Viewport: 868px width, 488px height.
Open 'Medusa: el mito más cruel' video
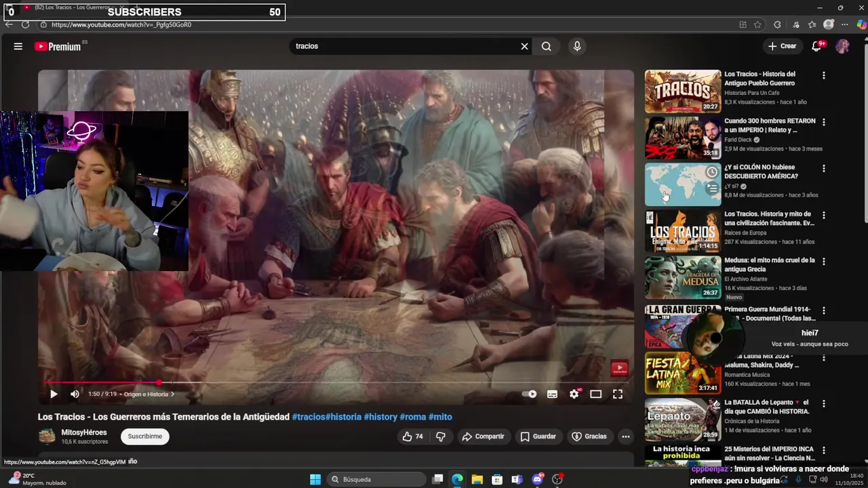click(683, 277)
